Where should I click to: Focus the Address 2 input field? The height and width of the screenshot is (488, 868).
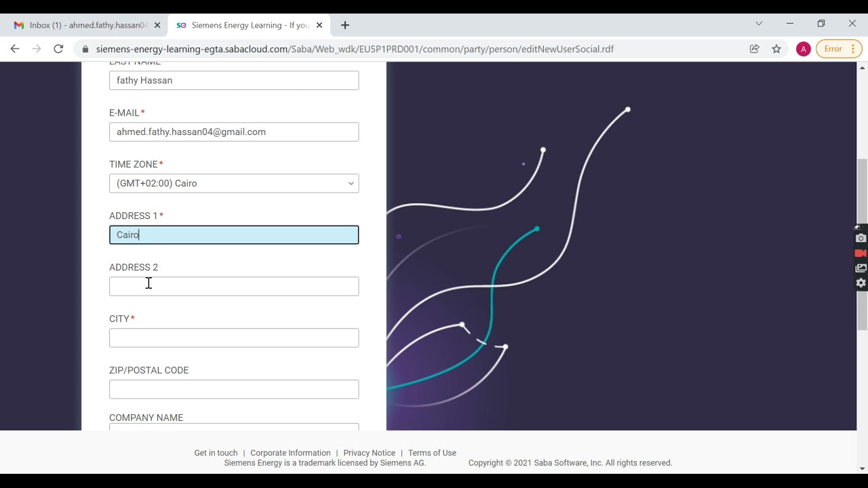pos(234,286)
